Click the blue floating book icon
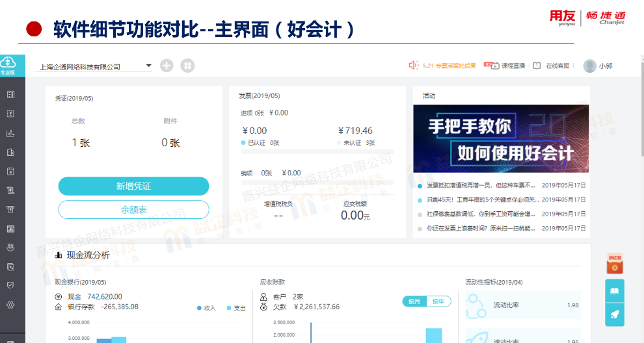Screen dimensions: 644x343 tap(615, 291)
